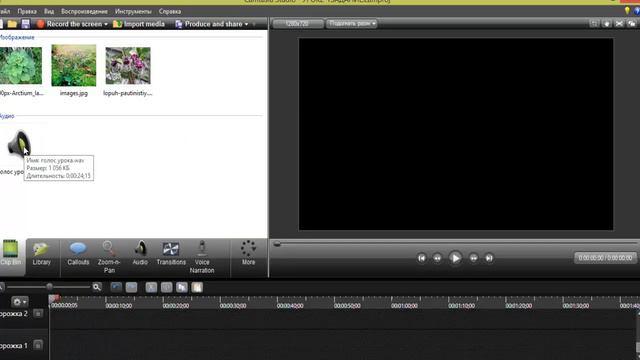
Task: Jump to next clip in preview
Action: click(489, 258)
